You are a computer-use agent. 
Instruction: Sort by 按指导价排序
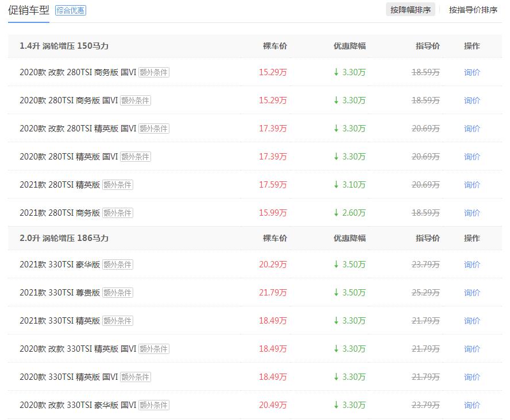[473, 10]
